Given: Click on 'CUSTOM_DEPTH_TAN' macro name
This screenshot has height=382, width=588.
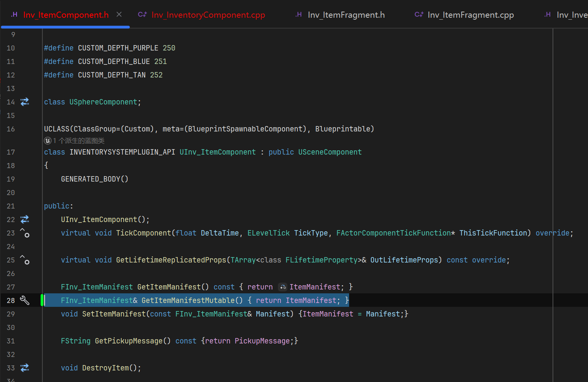Looking at the screenshot, I should pos(112,75).
